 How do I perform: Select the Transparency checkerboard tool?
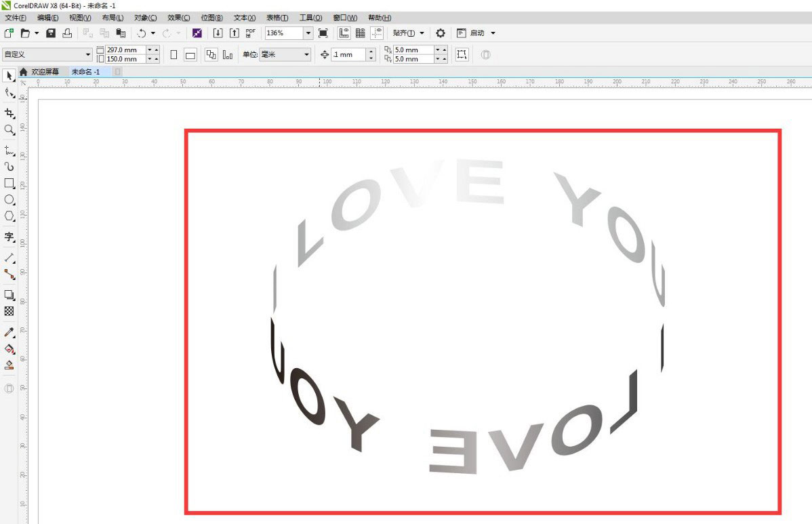9,311
